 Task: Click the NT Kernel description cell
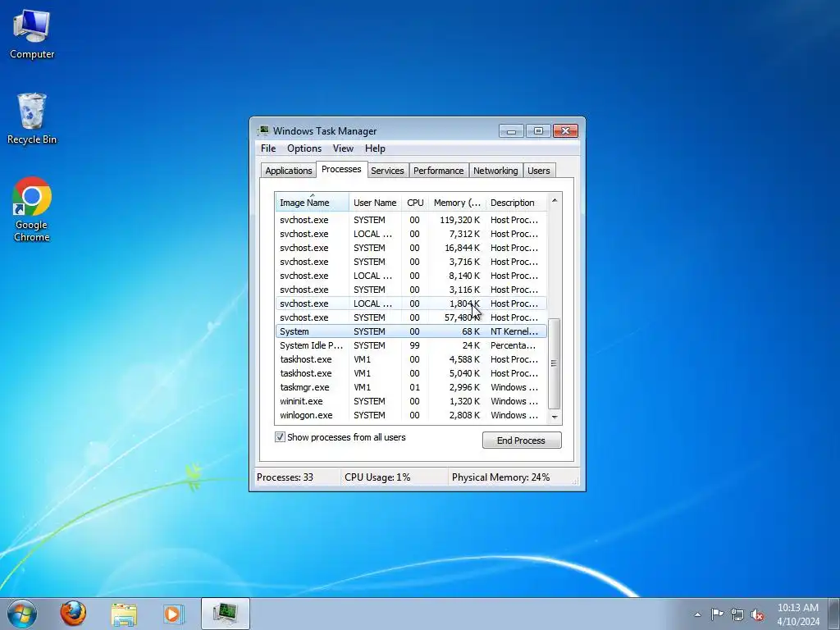pyautogui.click(x=514, y=331)
